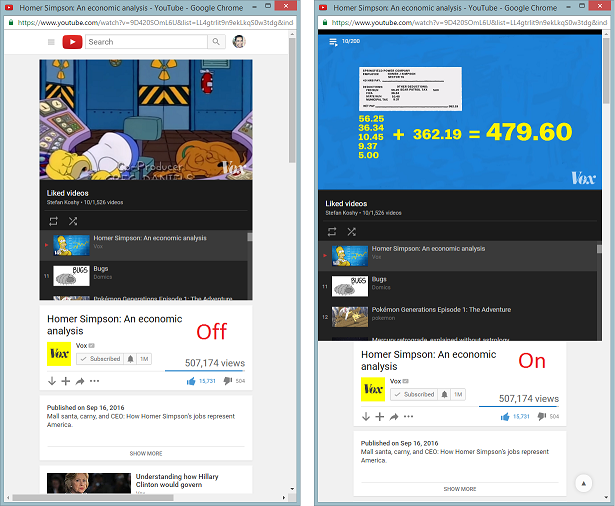Open Hillary Clinton suggested video thumbnail in left window

coord(89,483)
